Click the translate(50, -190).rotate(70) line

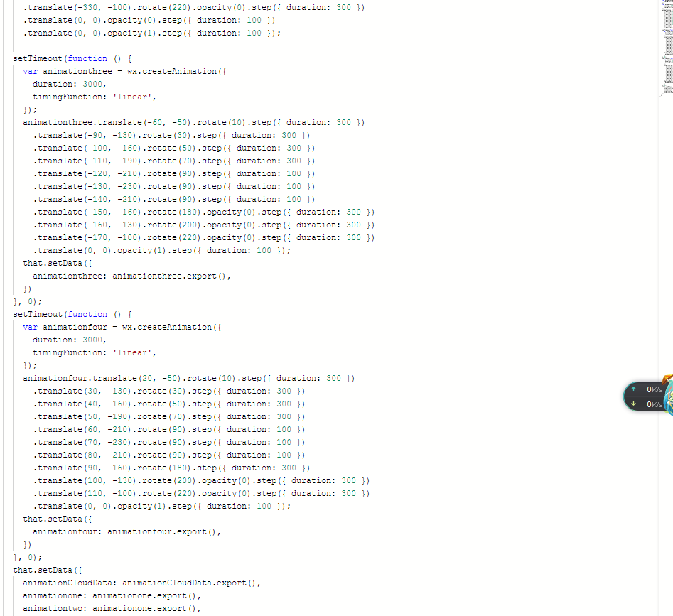(169, 416)
